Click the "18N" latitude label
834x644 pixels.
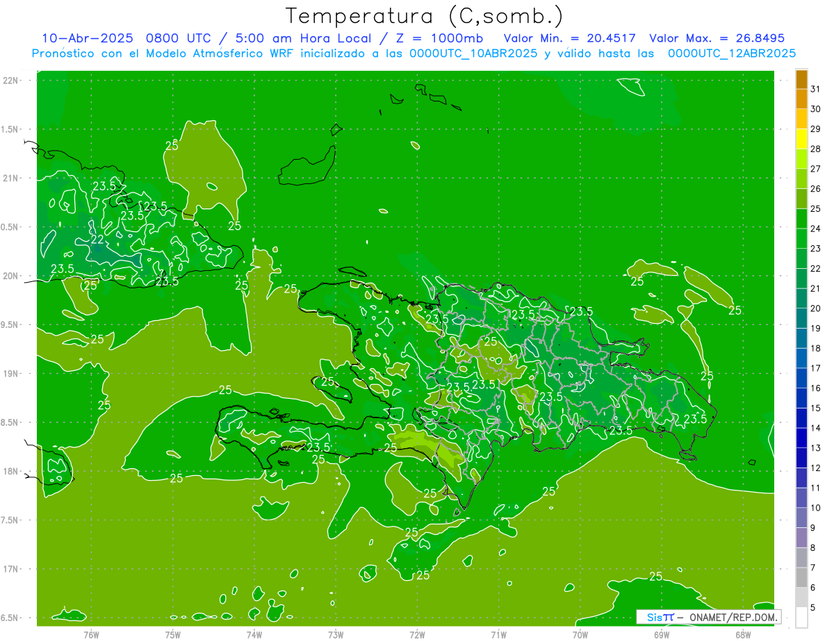coord(10,471)
